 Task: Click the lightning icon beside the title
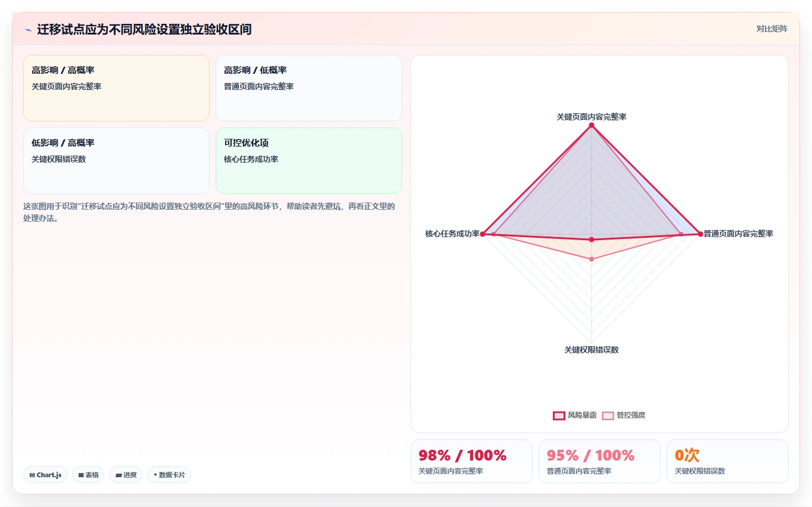pos(28,30)
